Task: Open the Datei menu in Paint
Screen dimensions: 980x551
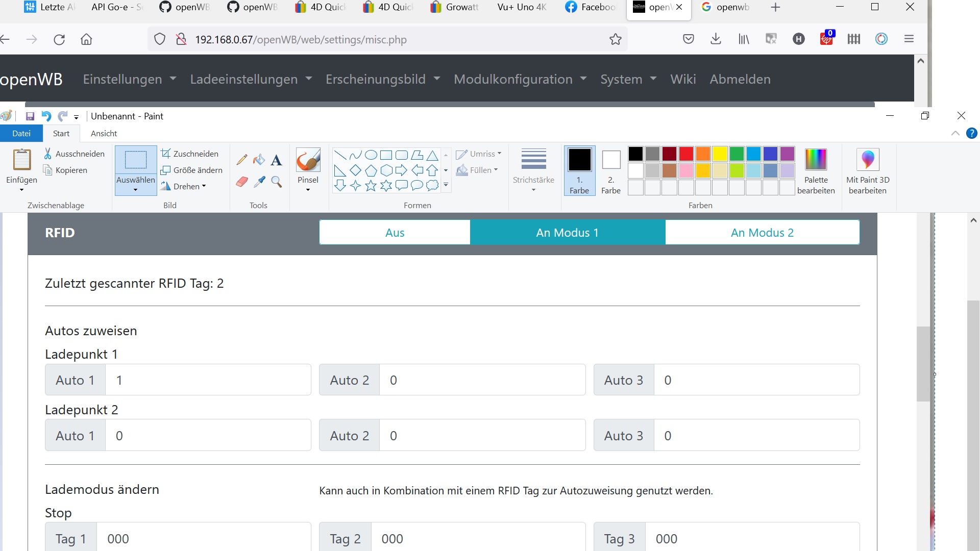Action: (x=21, y=133)
